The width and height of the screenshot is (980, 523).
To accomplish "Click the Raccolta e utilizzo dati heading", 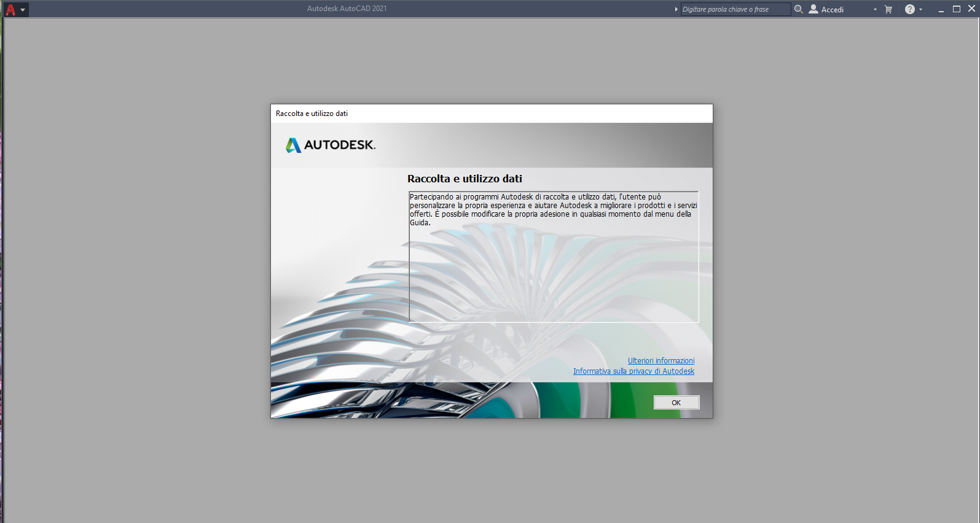I will (x=465, y=179).
